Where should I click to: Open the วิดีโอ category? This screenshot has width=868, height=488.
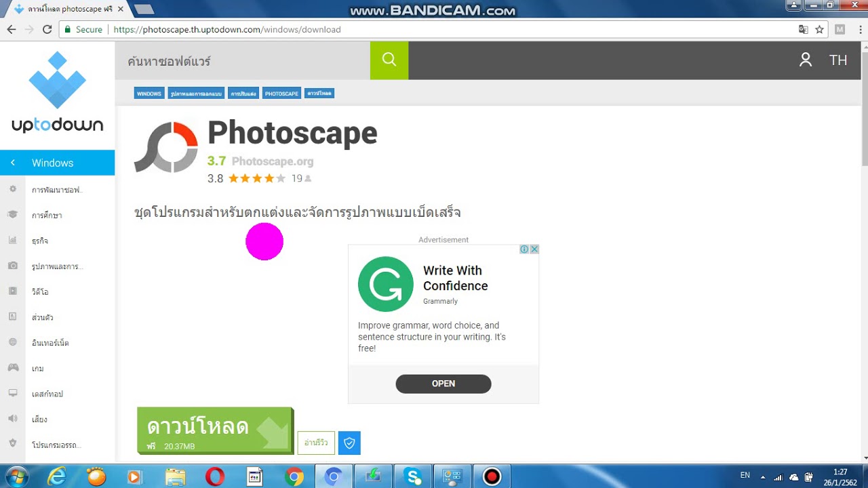click(40, 292)
